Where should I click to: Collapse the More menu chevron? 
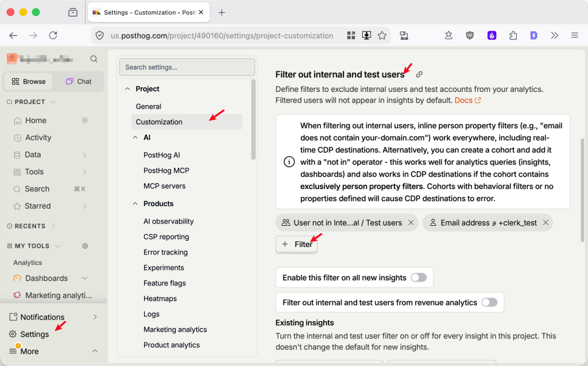95,351
